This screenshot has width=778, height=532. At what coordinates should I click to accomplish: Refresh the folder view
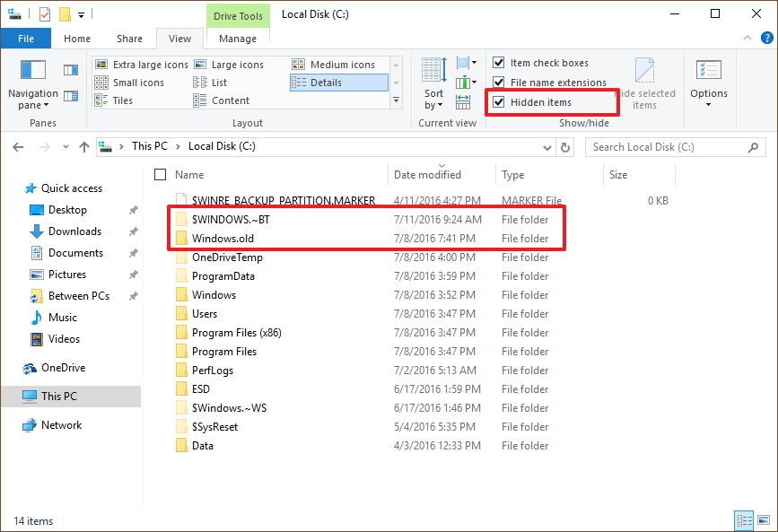[564, 147]
